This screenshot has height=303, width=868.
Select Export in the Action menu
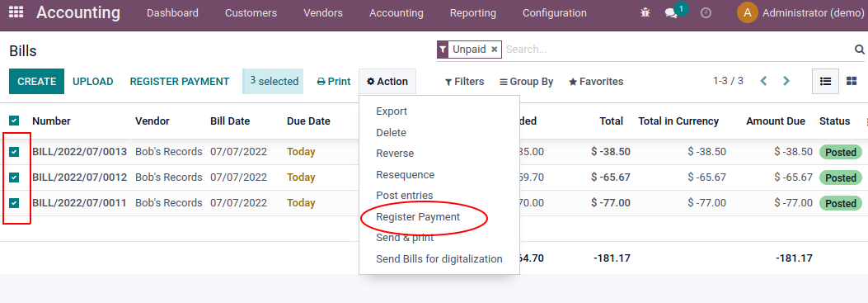392,111
